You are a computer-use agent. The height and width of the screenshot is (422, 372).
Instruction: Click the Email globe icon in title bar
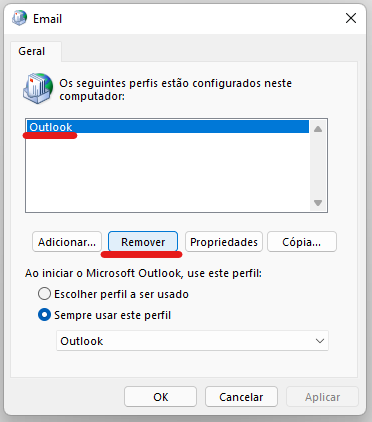pos(19,18)
